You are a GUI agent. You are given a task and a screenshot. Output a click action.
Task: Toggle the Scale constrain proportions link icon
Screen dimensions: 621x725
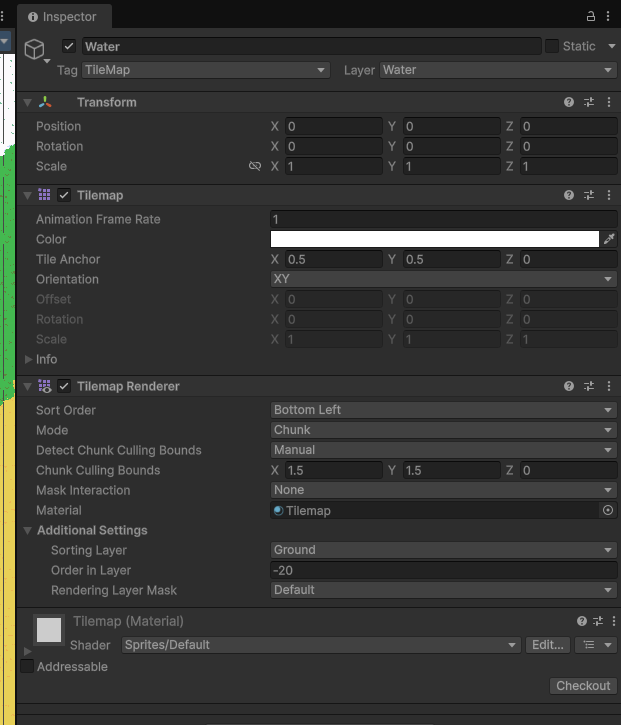[x=254, y=166]
